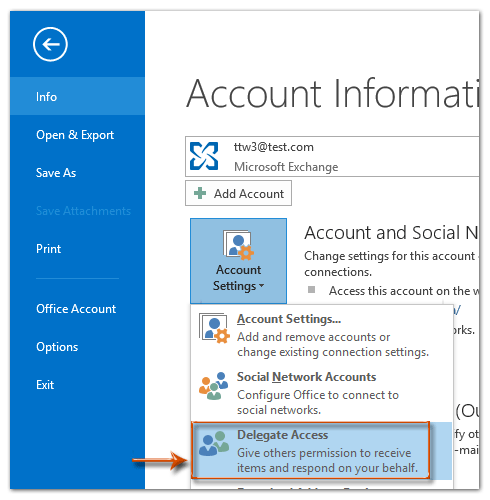Open the ttw3@test.com account selector

pyautogui.click(x=332, y=156)
